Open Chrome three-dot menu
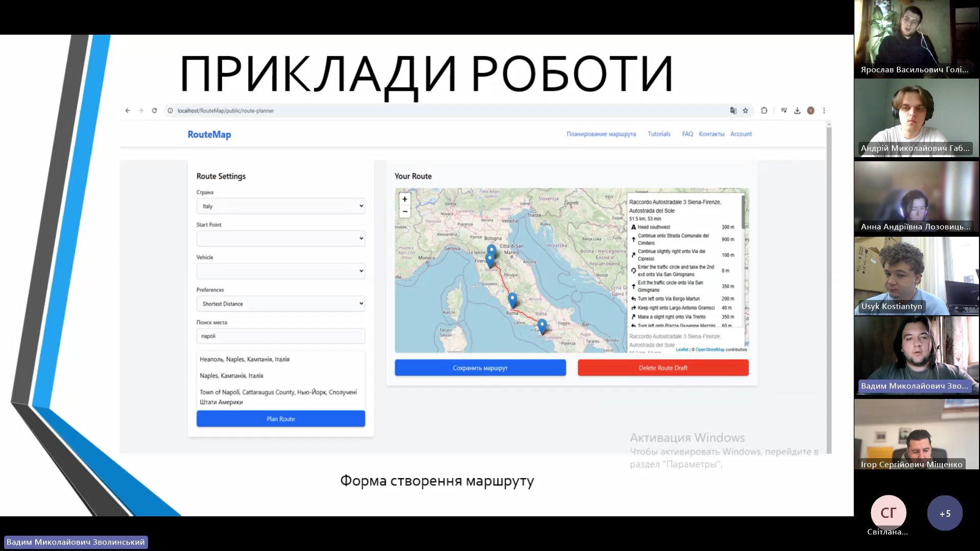Viewport: 980px width, 551px height. coord(824,111)
